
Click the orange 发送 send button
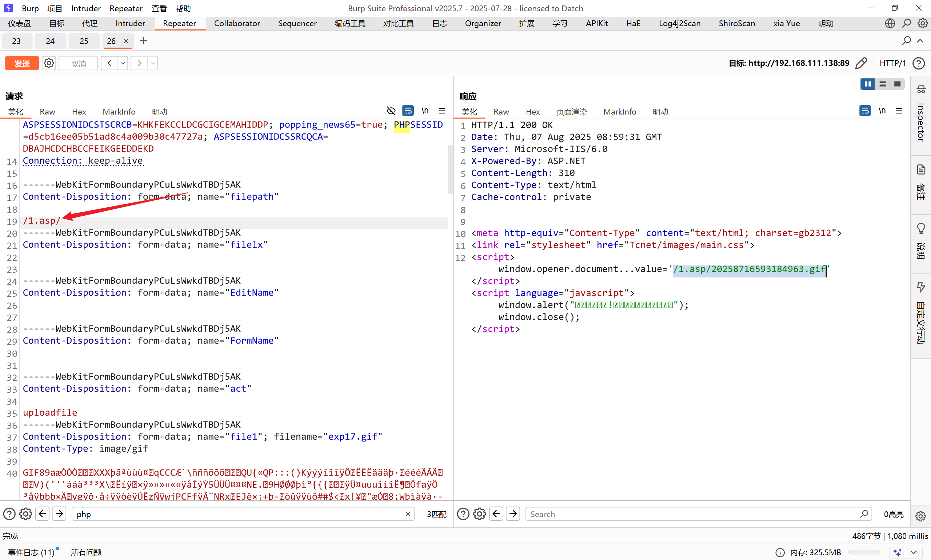(21, 63)
